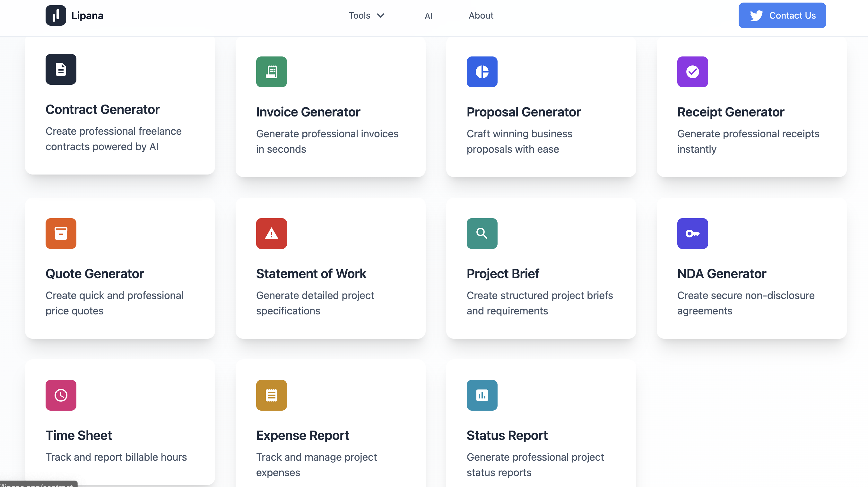Expand the Tools dropdown menu
Screen dimensions: 868x487
[x=366, y=15]
